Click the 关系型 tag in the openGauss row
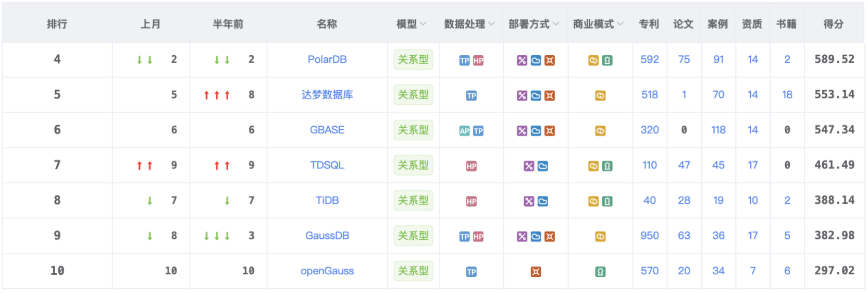868x294 pixels. click(413, 271)
